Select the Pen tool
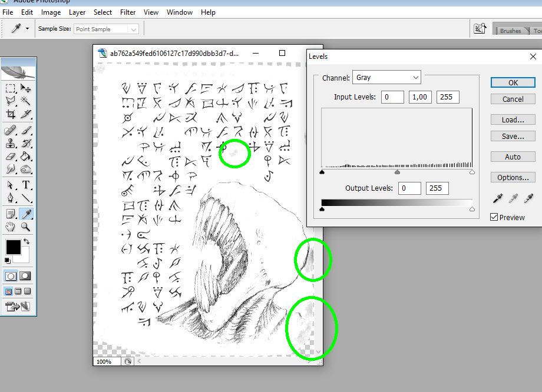Screen dimensions: 542x392 coord(11,198)
